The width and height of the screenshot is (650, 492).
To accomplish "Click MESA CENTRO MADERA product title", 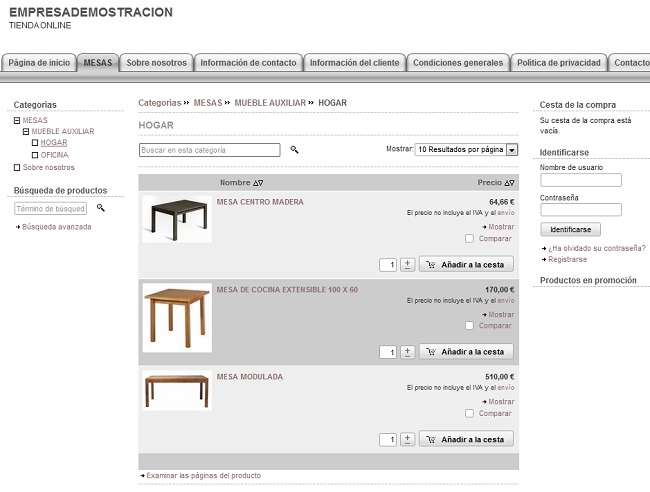I will pyautogui.click(x=260, y=202).
